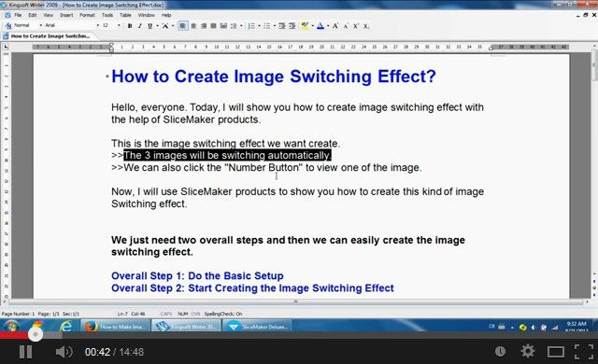Select the 'How to Create Image Switchin...' document tab

coord(50,36)
